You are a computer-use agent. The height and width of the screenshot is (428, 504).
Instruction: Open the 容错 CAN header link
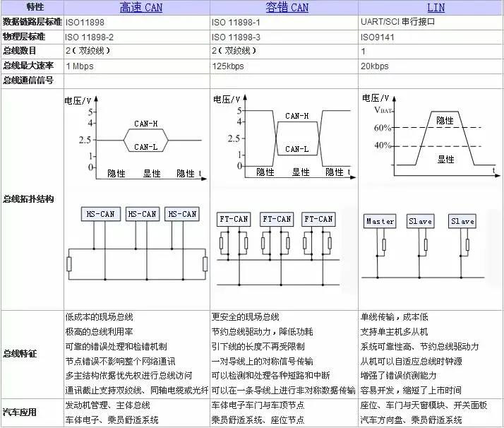tap(287, 7)
